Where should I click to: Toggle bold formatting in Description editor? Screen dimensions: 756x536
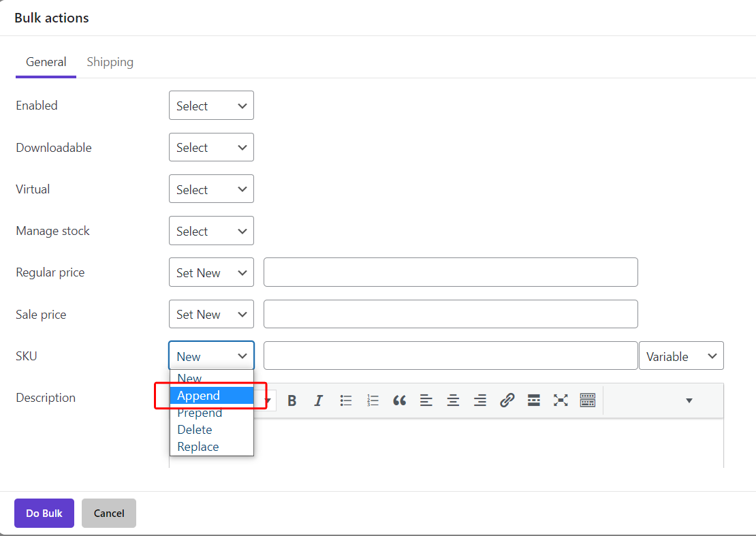coord(292,400)
